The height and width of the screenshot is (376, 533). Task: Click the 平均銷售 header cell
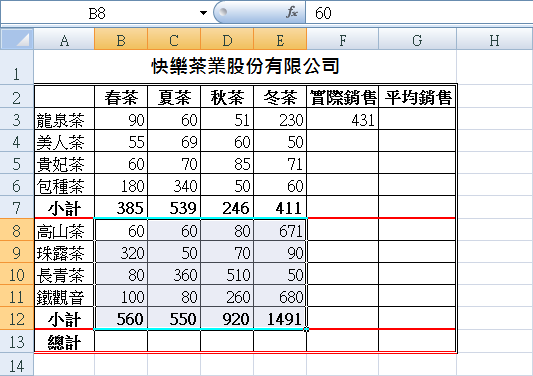(x=417, y=97)
